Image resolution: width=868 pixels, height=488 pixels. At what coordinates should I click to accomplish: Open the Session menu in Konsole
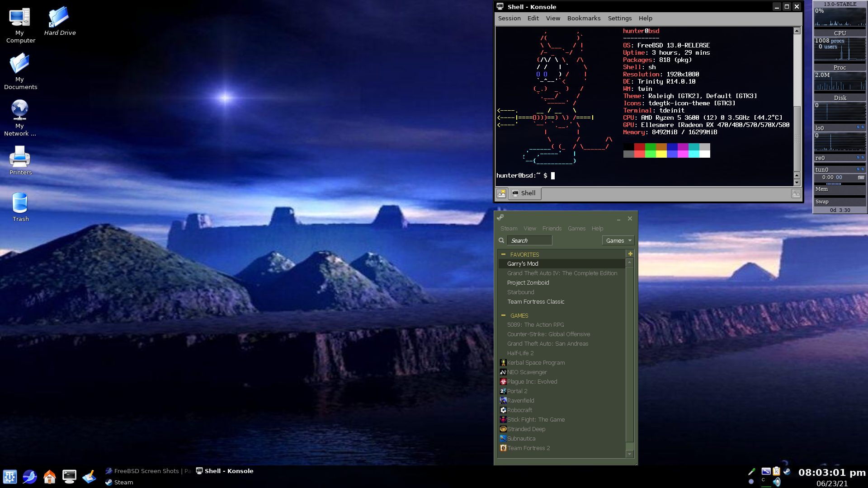(x=509, y=18)
